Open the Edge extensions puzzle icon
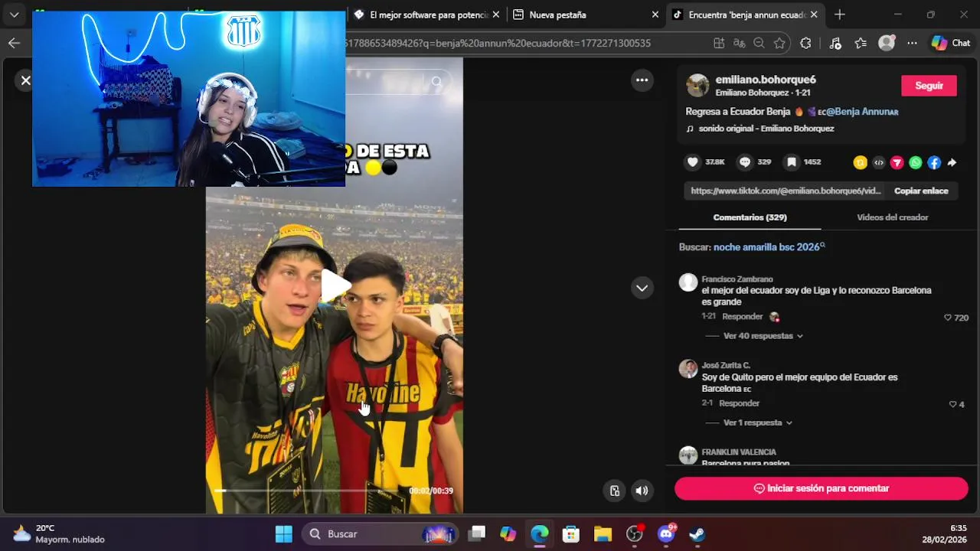The width and height of the screenshot is (980, 551). point(805,43)
